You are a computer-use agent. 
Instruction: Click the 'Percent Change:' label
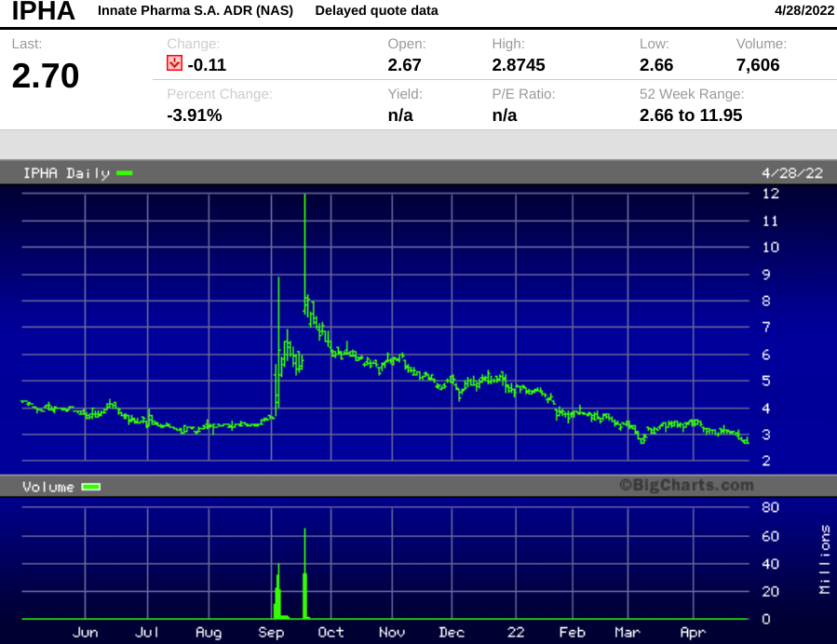click(220, 94)
